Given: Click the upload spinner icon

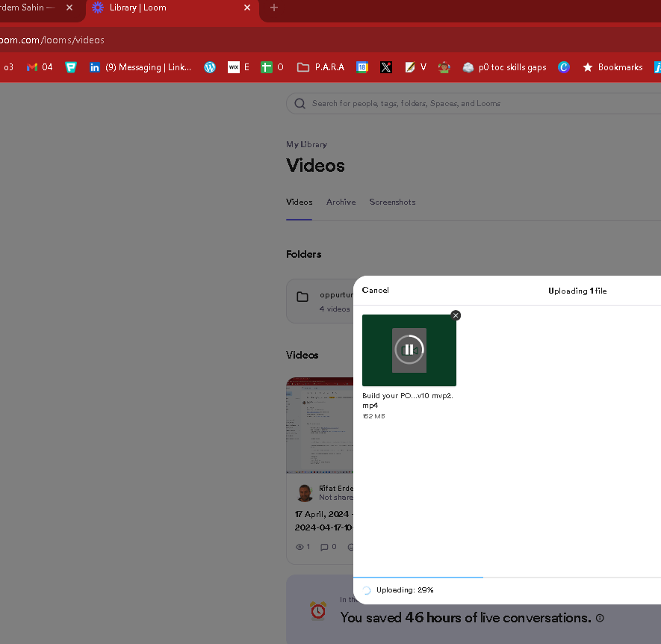Looking at the screenshot, I should 366,590.
